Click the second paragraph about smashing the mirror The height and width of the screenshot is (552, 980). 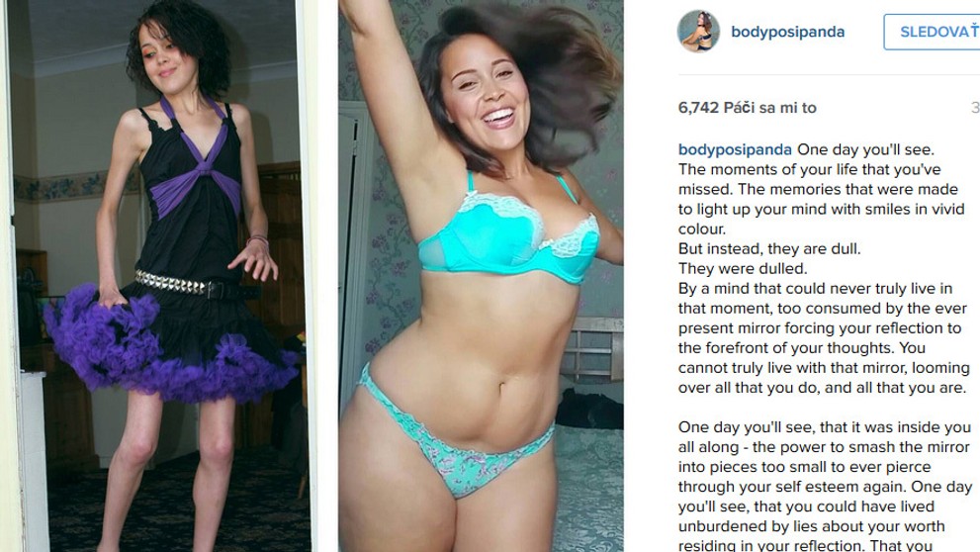[x=825, y=486]
